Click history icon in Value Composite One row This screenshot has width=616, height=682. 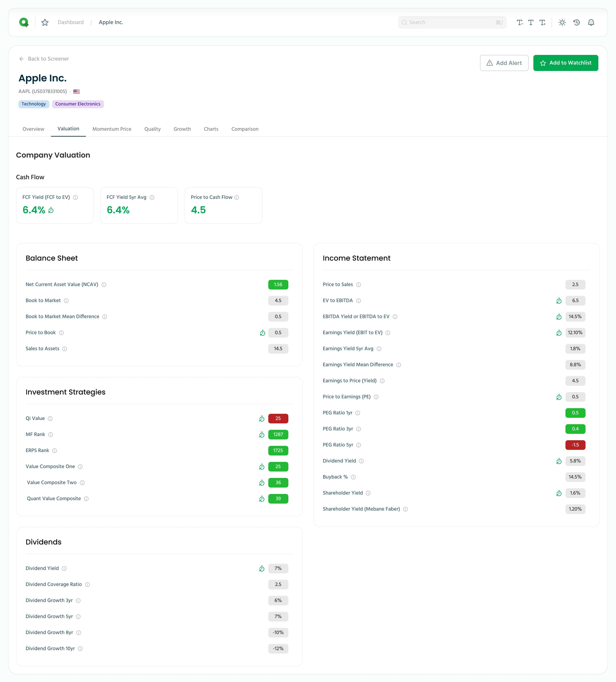[262, 467]
